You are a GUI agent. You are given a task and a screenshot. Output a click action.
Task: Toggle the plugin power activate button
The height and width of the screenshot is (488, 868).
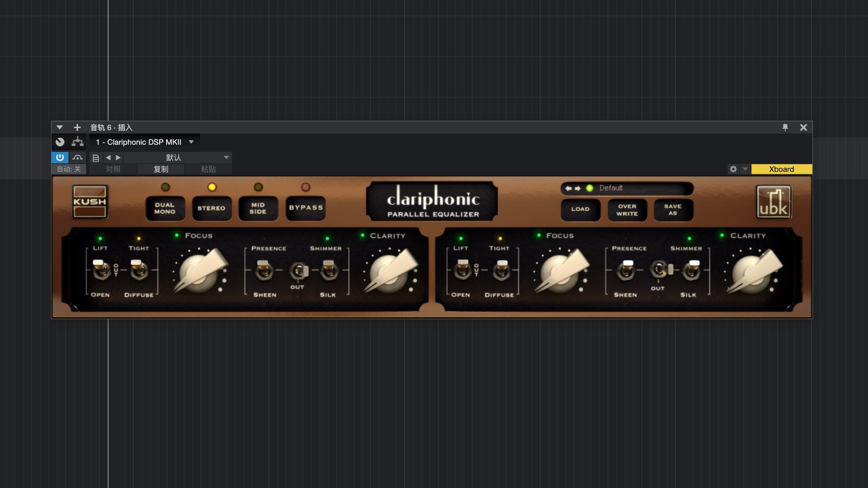(60, 157)
